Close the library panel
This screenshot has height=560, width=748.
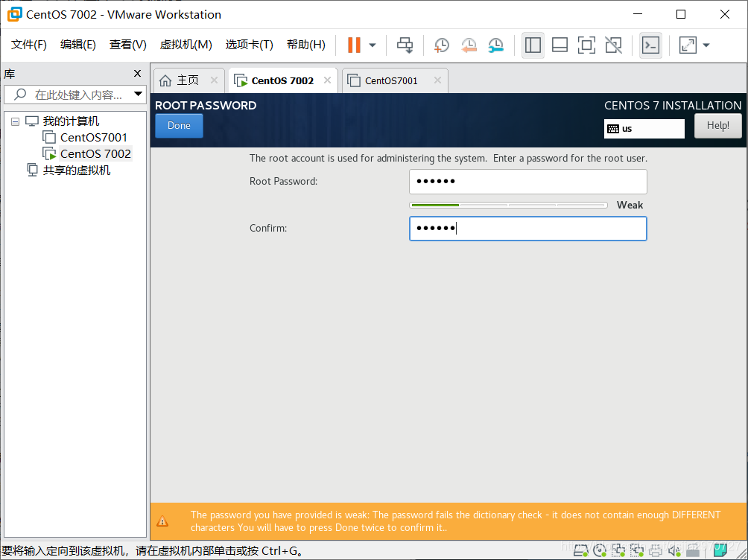tap(137, 74)
